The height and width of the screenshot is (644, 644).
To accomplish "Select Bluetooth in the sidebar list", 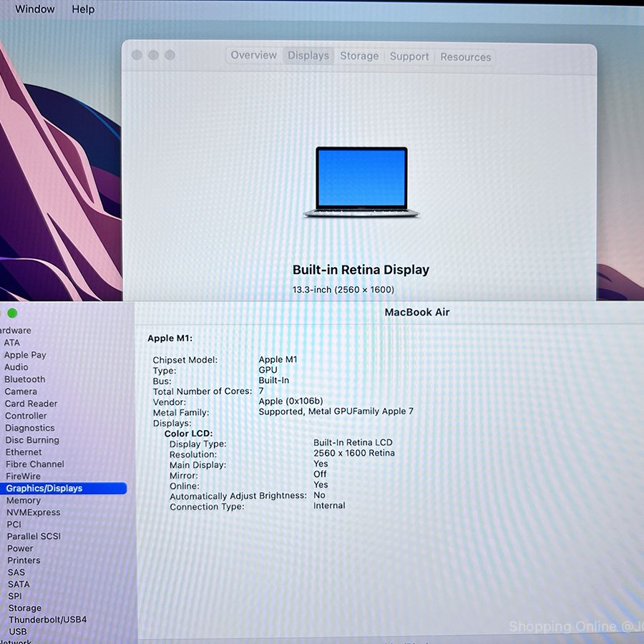I will (25, 379).
